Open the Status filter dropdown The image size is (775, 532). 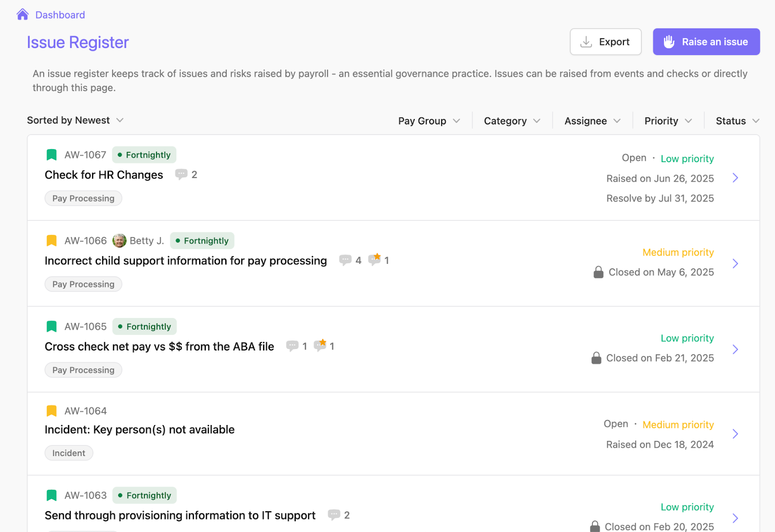tap(737, 121)
